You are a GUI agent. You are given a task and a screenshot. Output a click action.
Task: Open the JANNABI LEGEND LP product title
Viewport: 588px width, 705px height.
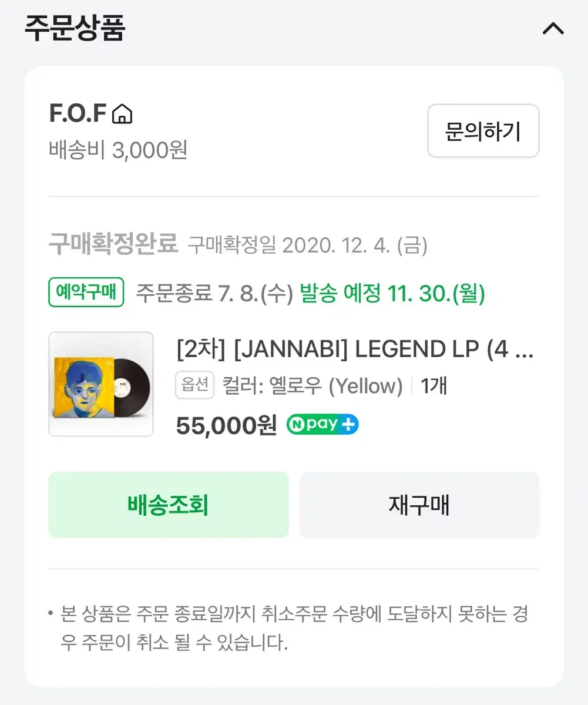(354, 350)
